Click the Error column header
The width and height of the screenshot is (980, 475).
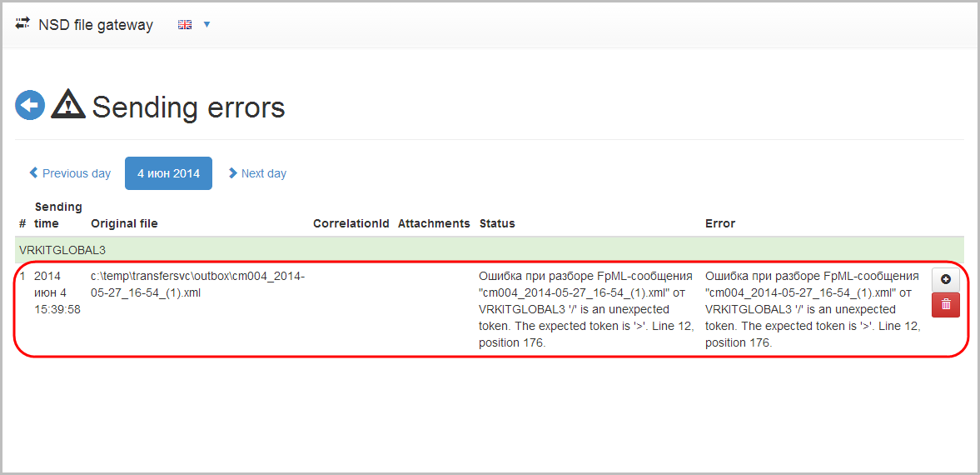click(x=720, y=223)
